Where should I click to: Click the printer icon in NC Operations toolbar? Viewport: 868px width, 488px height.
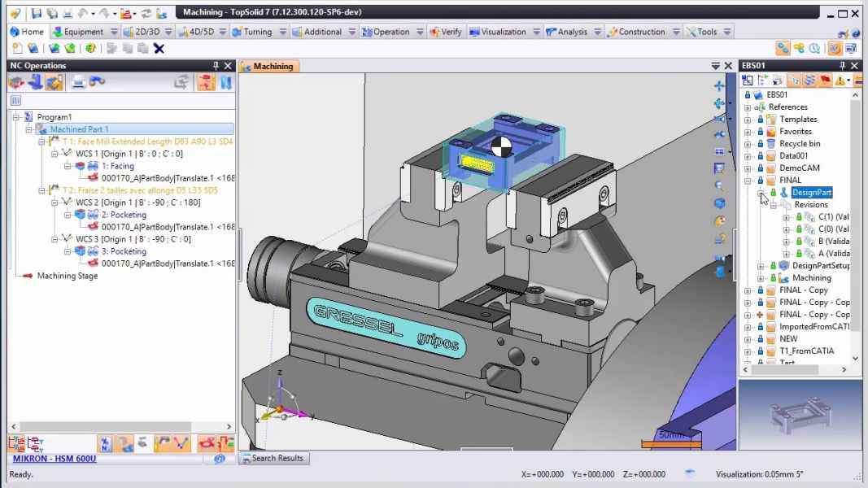(79, 82)
